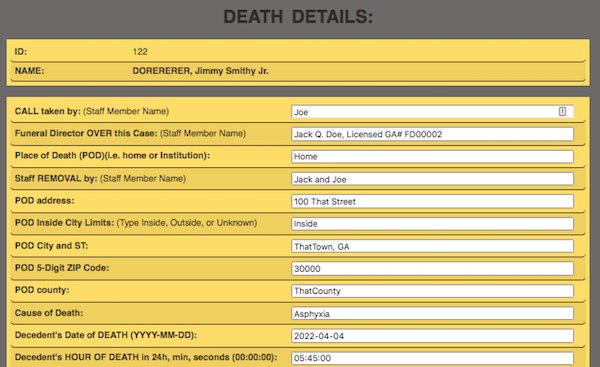
Task: Click the Place of Death field showing Home
Action: pyautogui.click(x=432, y=156)
